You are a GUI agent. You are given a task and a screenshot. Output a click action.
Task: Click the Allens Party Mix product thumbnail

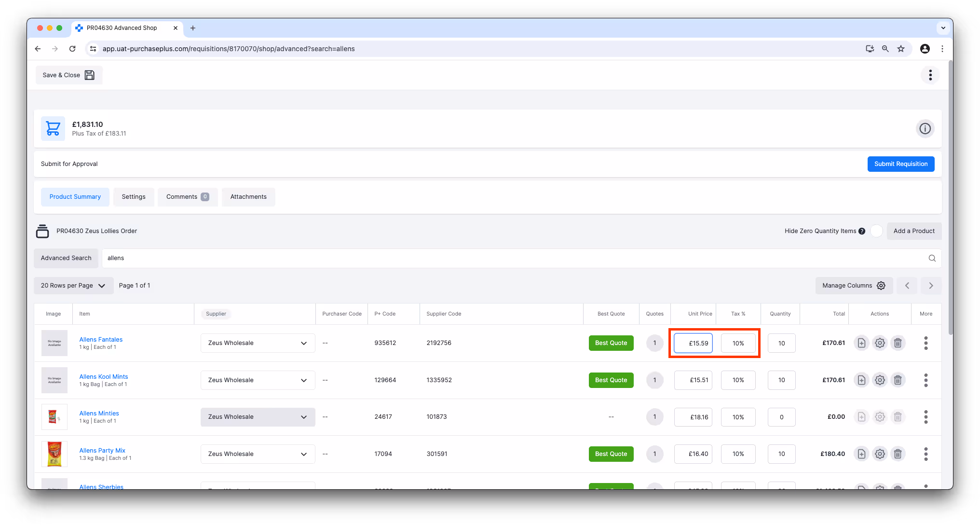click(x=54, y=454)
